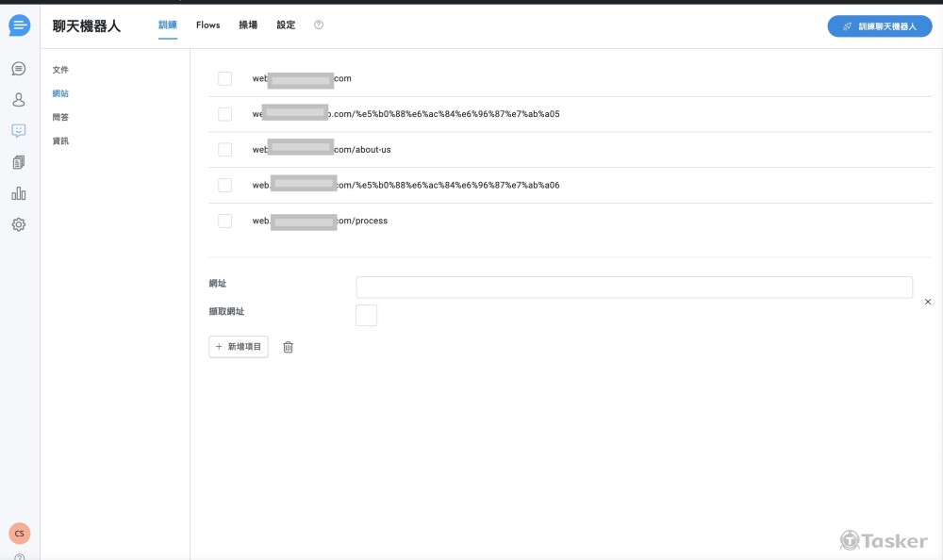Viewport: 943px width, 560px height.
Task: Check the box for URL ending ab%a05
Action: pyautogui.click(x=225, y=114)
